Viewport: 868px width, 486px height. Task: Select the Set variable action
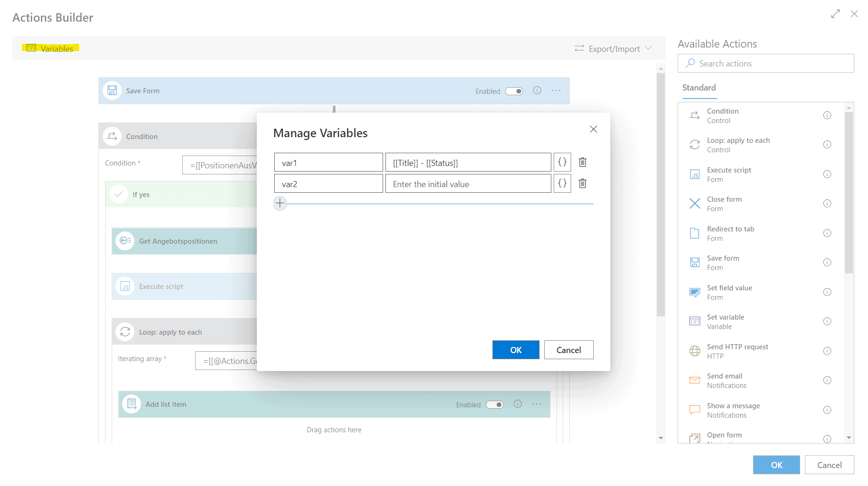tap(726, 321)
